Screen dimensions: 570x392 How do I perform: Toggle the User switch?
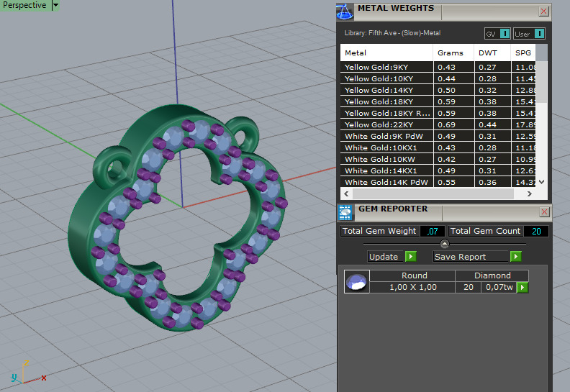(529, 34)
